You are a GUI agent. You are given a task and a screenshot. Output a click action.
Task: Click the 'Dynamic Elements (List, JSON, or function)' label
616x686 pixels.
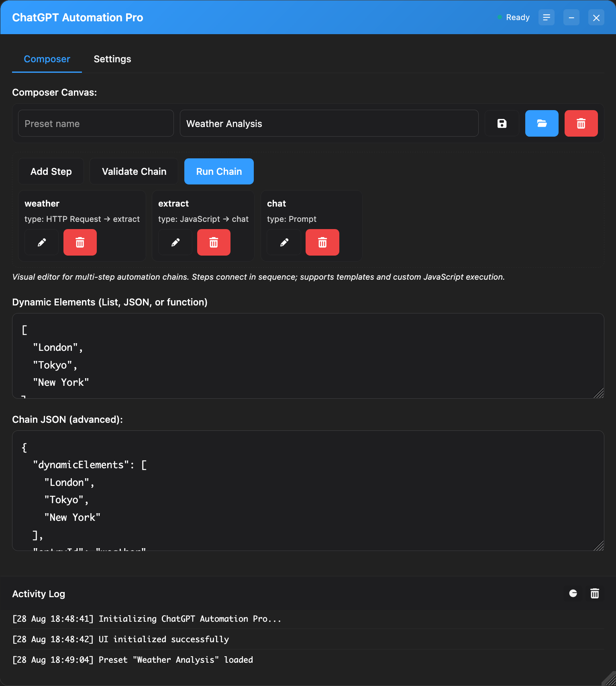click(x=110, y=302)
